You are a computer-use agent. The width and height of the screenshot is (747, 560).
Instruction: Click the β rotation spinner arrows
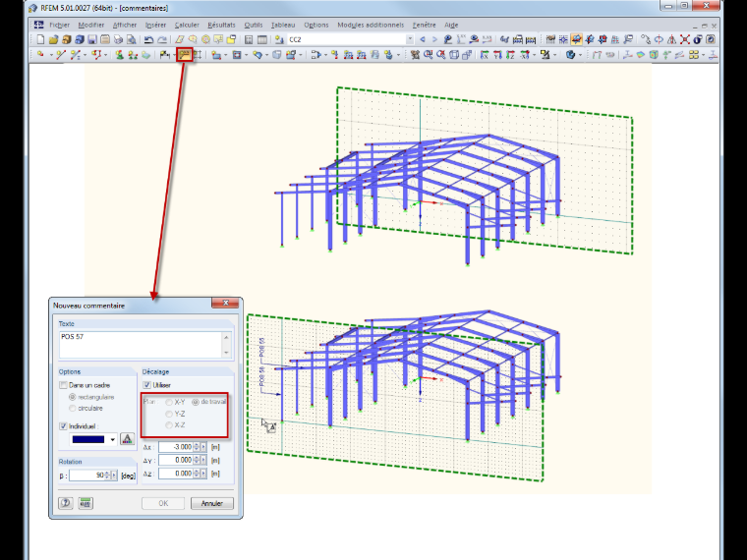(107, 476)
